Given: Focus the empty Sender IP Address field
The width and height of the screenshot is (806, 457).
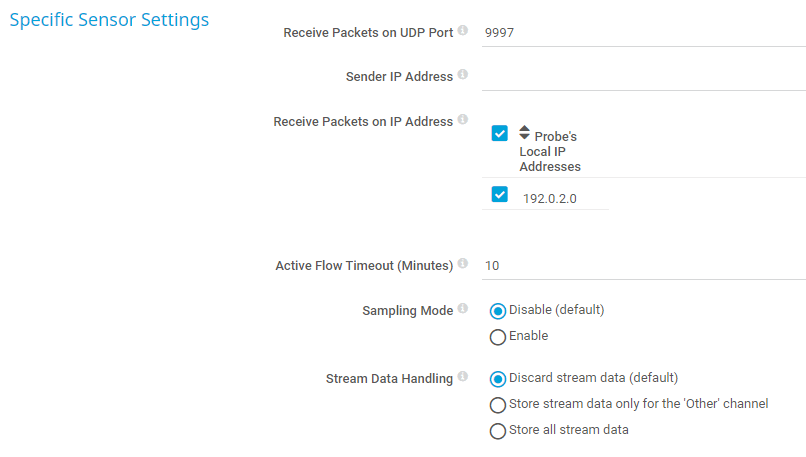Looking at the screenshot, I should [x=640, y=76].
